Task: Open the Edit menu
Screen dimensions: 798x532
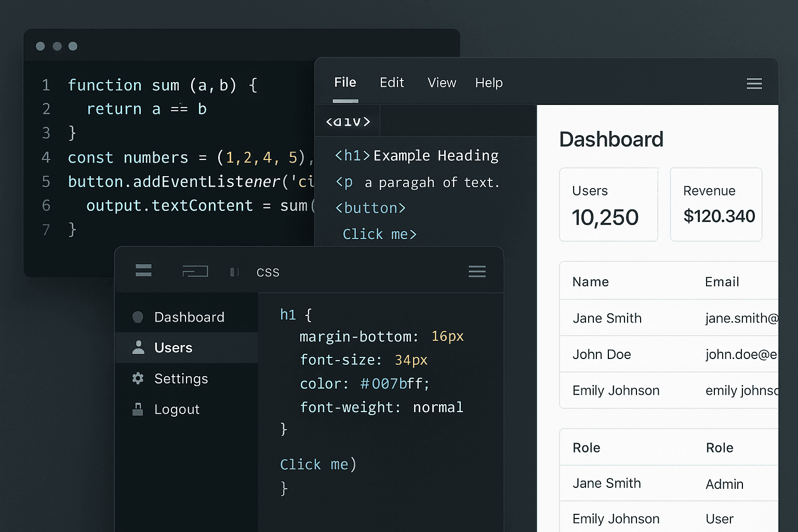Action: [x=392, y=83]
